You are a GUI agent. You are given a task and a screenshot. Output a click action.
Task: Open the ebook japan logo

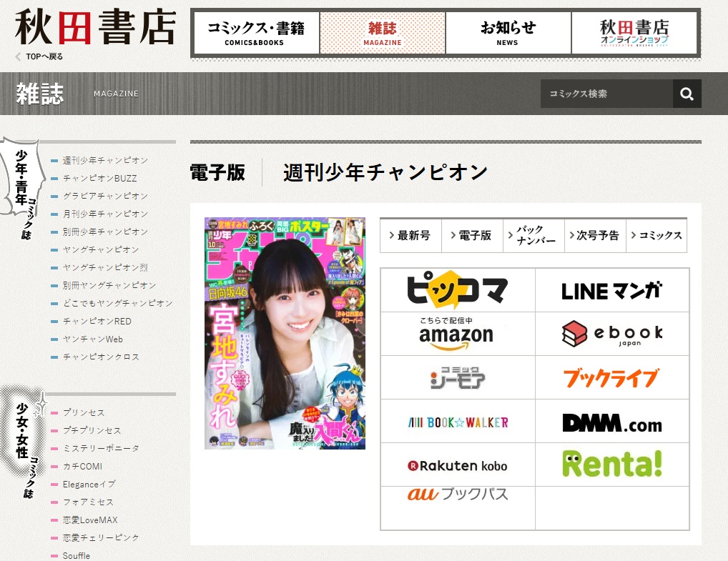click(611, 334)
